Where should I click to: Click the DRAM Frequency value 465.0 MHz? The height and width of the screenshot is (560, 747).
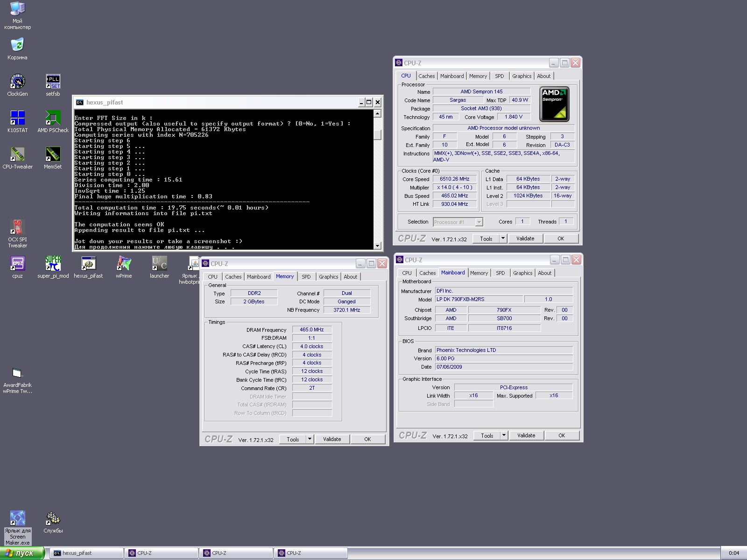(312, 329)
